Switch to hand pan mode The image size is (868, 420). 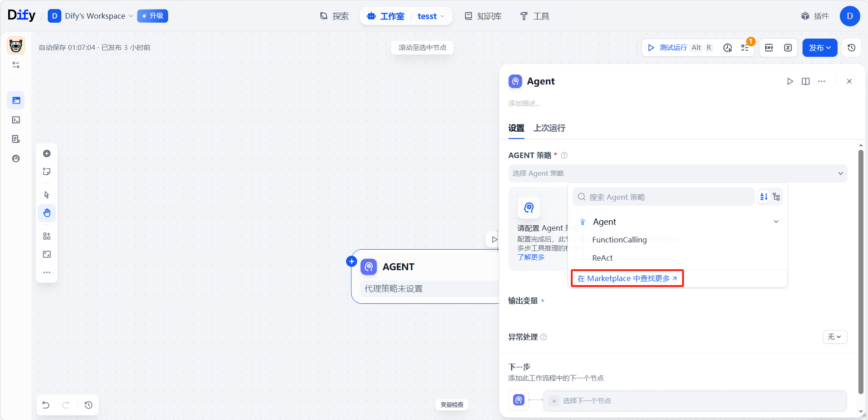click(x=47, y=213)
